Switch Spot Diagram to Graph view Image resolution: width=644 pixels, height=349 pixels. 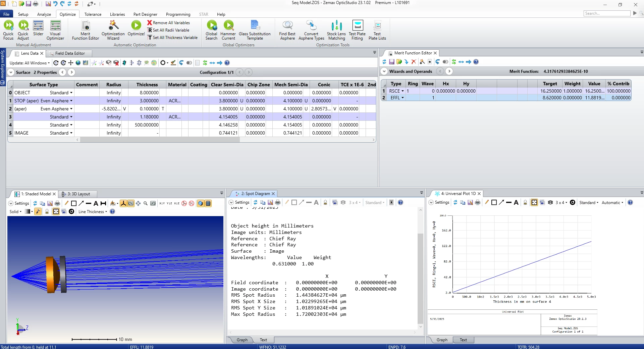[242, 340]
